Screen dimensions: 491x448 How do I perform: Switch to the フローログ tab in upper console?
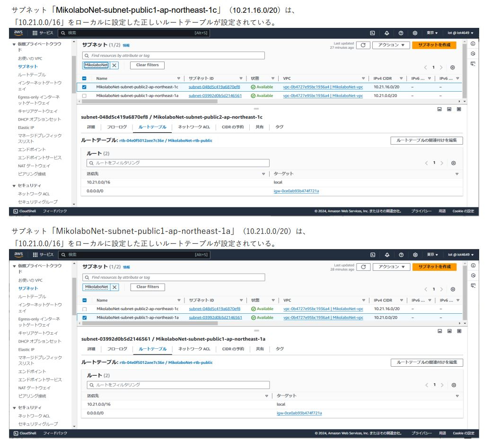[x=117, y=127]
